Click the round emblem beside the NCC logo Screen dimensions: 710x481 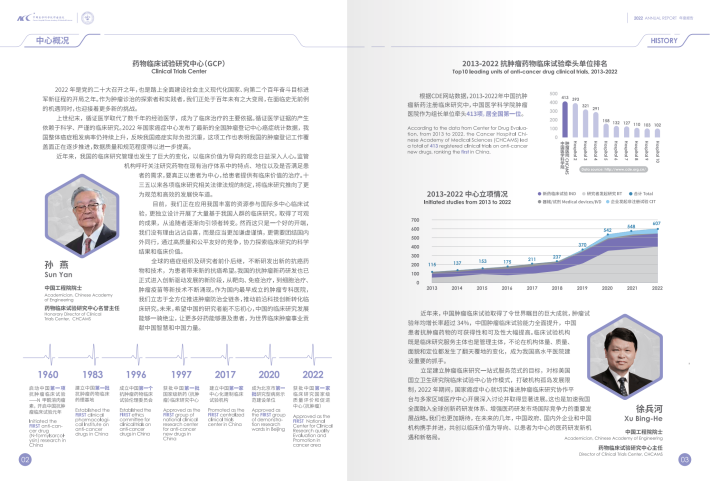(x=87, y=18)
